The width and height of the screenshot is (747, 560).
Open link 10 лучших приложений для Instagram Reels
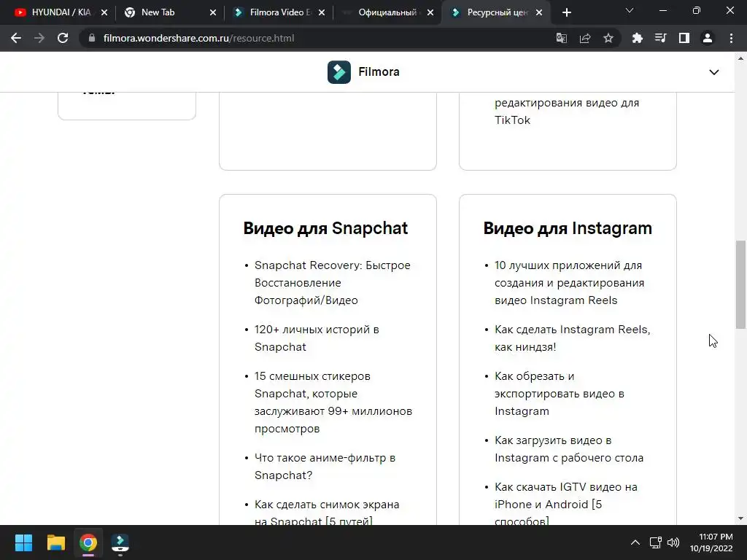coord(569,283)
